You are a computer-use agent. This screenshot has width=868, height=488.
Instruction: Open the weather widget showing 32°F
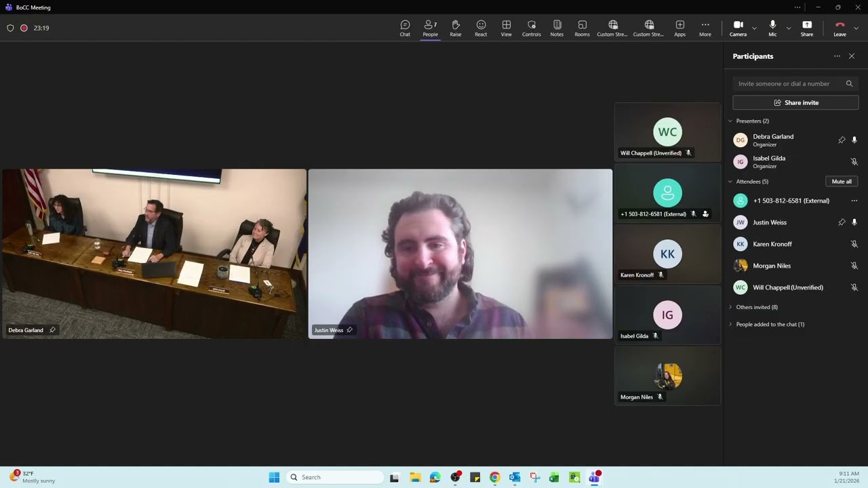(x=33, y=477)
